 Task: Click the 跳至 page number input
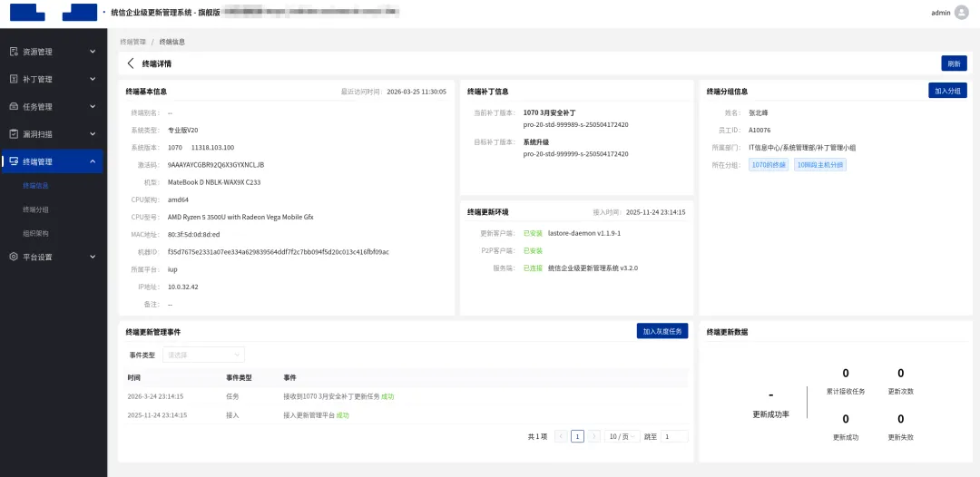pos(673,436)
